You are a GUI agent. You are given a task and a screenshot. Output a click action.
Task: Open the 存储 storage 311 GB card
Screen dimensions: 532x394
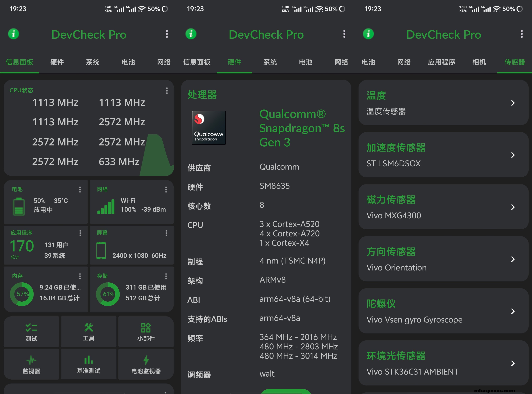point(132,289)
